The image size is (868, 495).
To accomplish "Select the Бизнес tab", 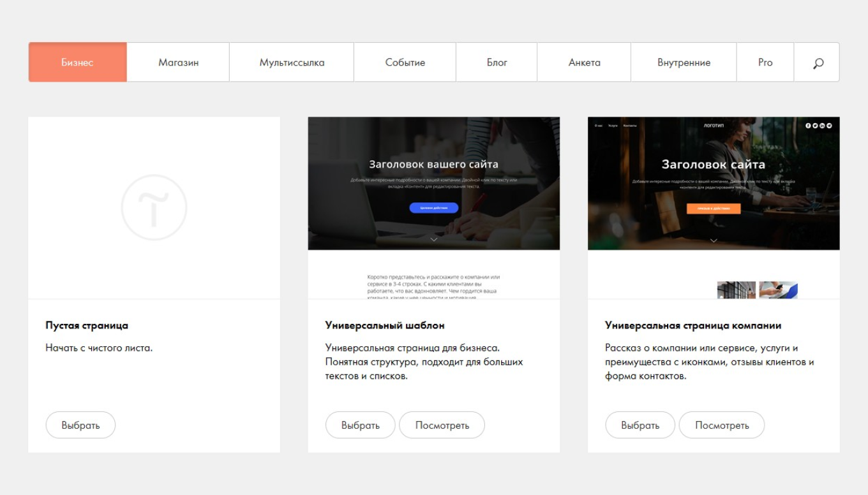I will [77, 63].
